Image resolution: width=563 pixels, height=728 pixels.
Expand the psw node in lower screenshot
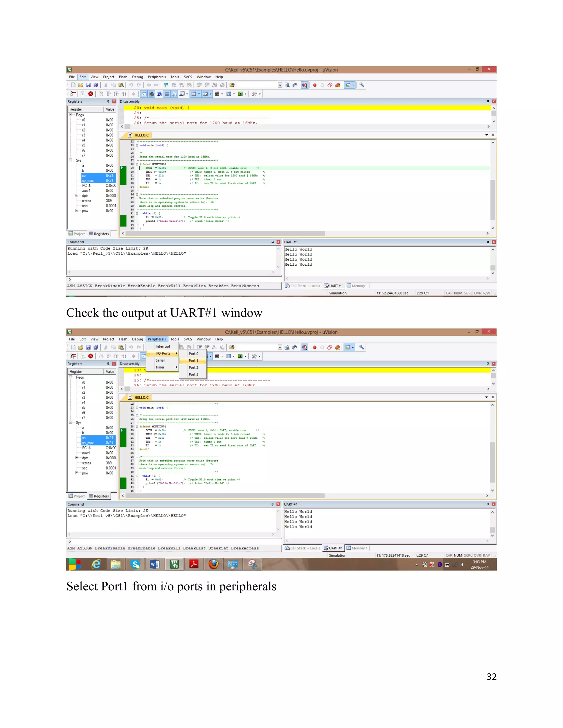77,473
